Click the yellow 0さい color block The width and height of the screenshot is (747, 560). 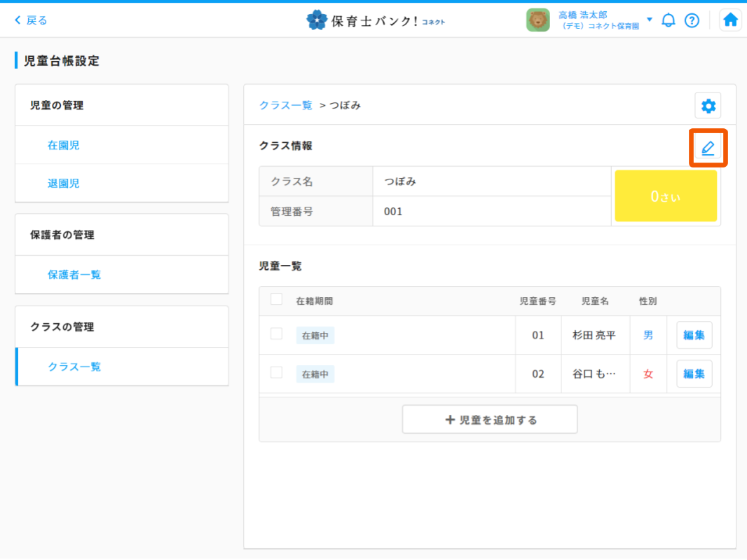[665, 196]
